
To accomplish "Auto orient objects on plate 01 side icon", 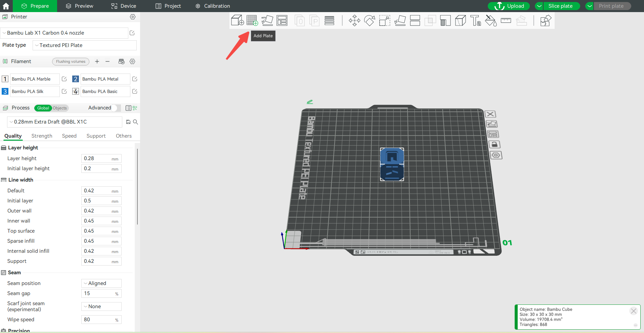I will (x=491, y=124).
